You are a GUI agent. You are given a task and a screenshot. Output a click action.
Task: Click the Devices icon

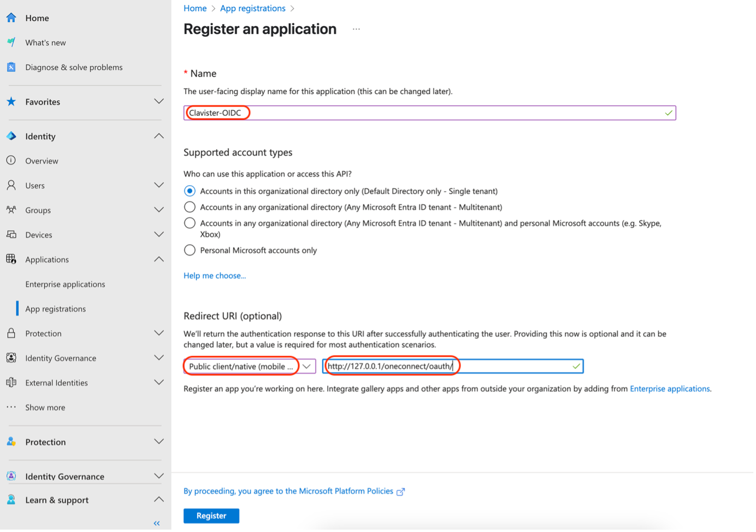[x=11, y=234]
